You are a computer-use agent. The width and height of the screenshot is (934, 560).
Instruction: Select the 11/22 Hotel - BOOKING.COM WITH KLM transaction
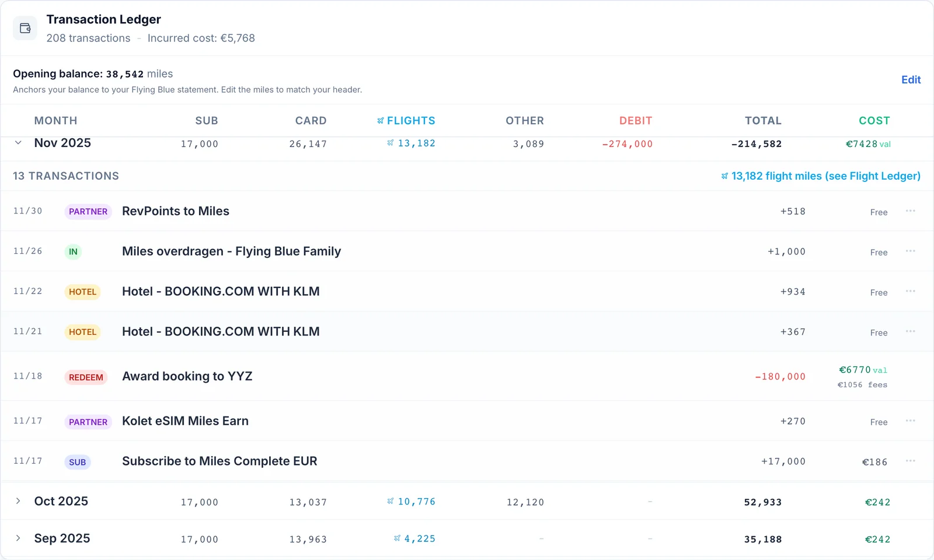point(467,292)
